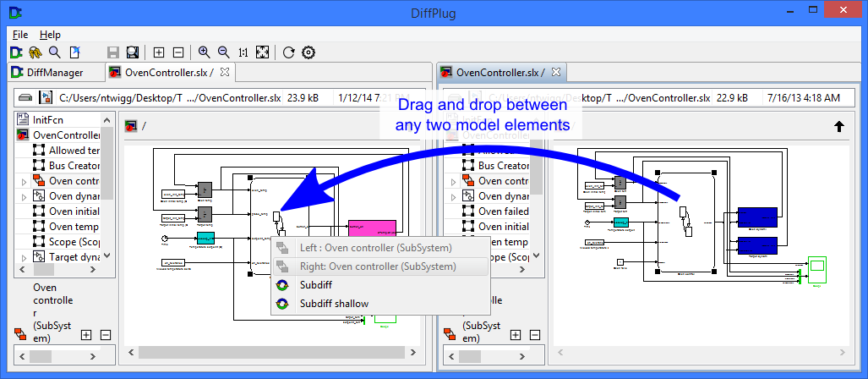Click the drive icon in left path bar

click(x=25, y=97)
